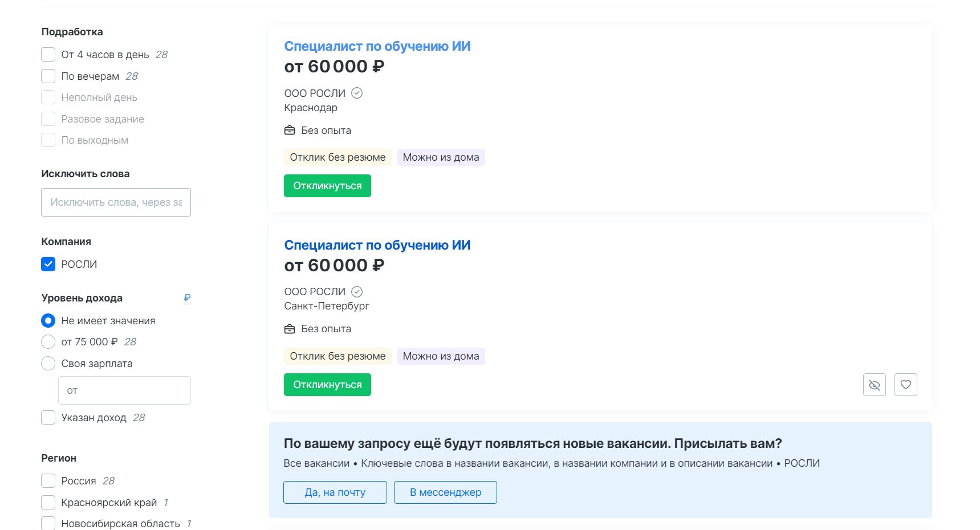The width and height of the screenshot is (980, 530).
Task: Select the 'Не имеет значения' income option
Action: [48, 321]
